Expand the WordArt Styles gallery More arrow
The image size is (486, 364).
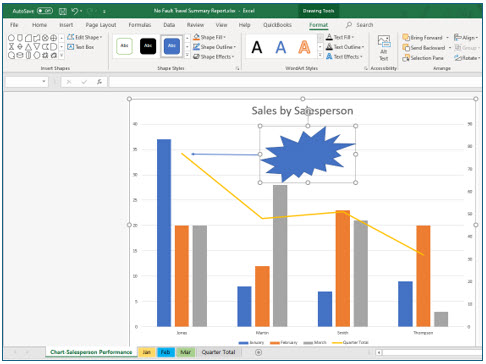[320, 55]
